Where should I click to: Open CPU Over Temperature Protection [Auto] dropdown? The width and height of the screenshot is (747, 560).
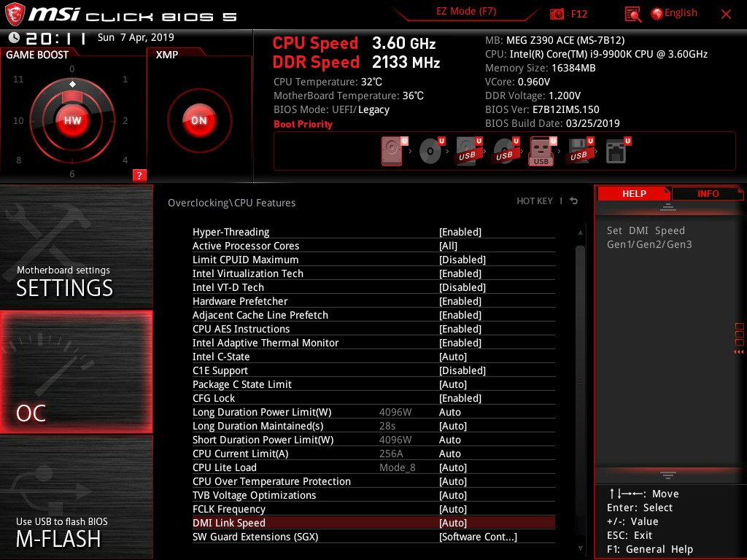coord(452,481)
